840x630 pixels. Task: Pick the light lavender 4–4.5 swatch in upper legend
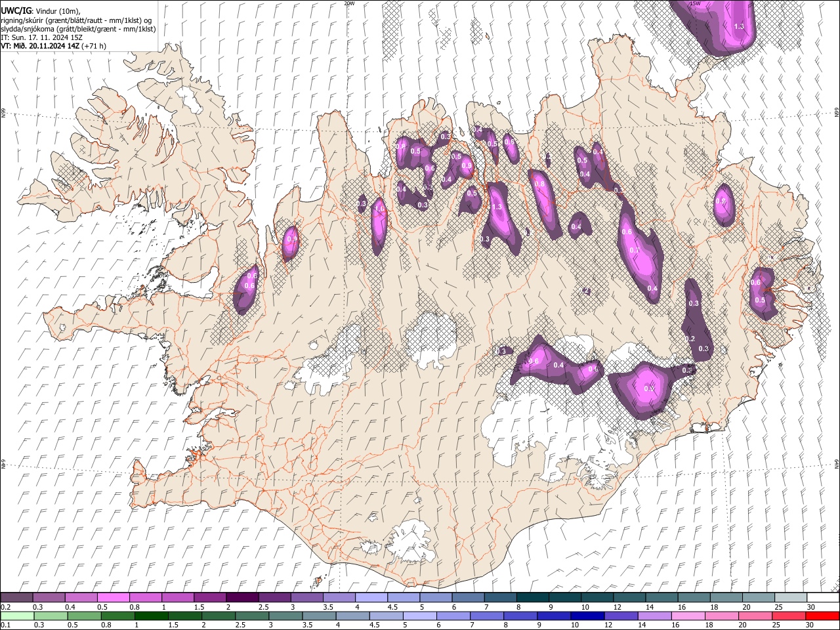[371, 597]
